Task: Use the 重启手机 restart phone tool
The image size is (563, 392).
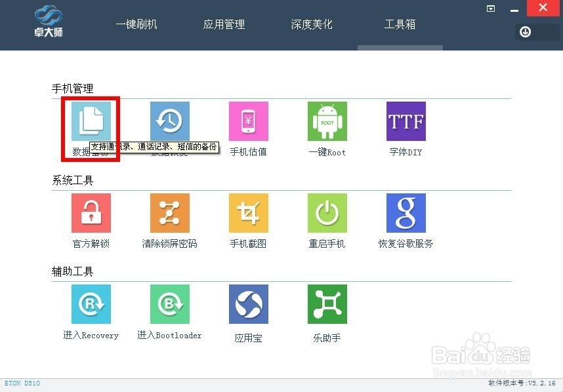Action: [x=327, y=212]
